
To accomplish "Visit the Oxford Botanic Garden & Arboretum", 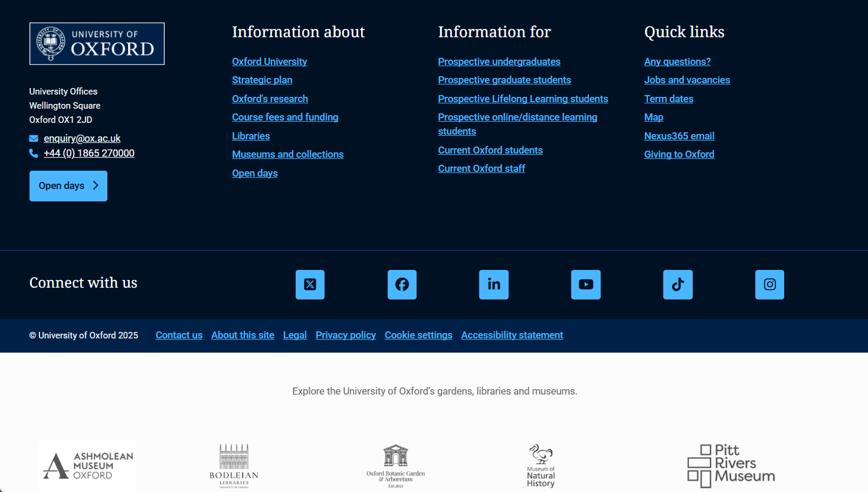I will click(x=395, y=465).
